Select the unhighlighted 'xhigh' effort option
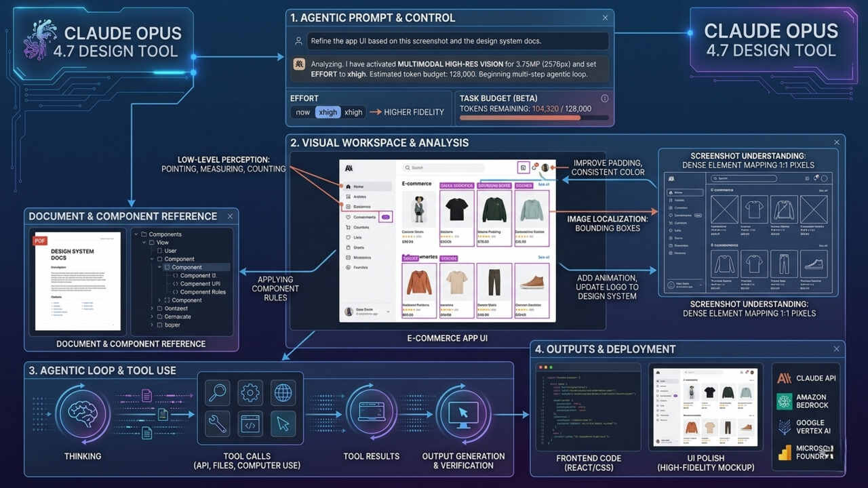Image resolution: width=868 pixels, height=488 pixels. [353, 113]
